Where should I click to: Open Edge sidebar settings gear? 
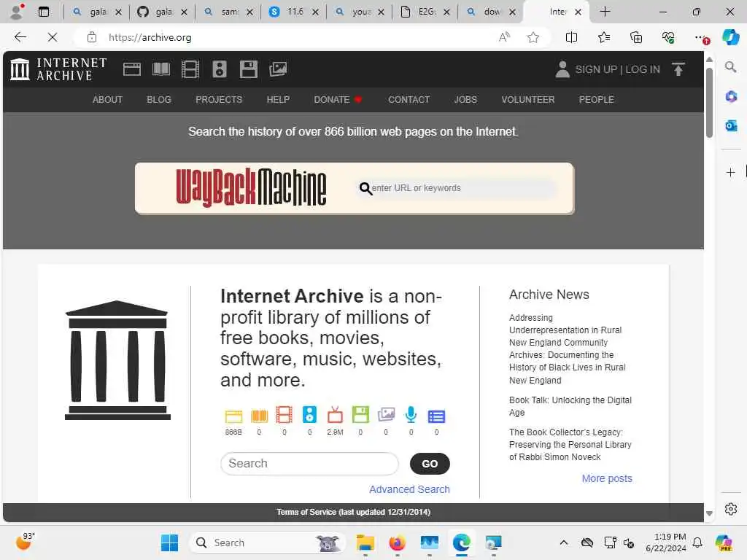tap(731, 509)
